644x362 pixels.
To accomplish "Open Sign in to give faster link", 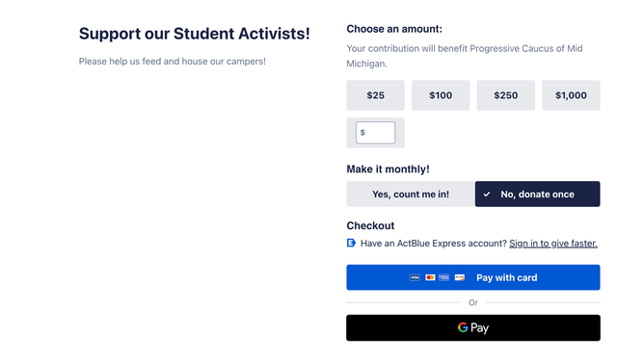I will 553,244.
